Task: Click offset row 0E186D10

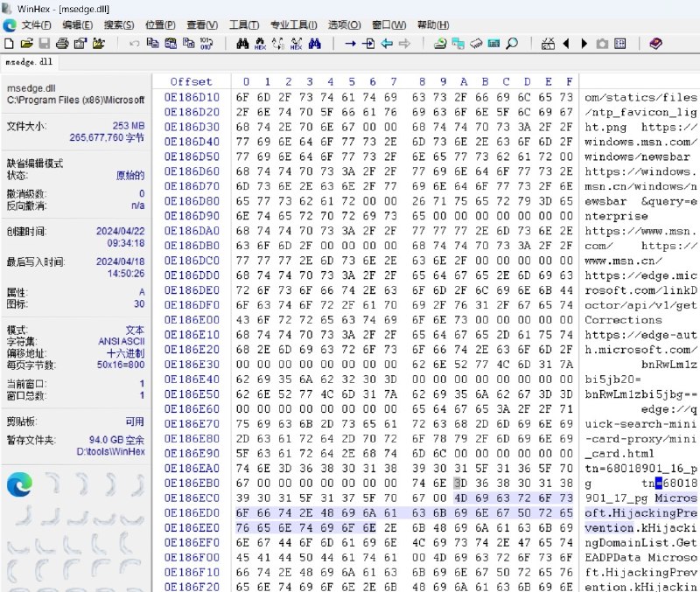Action: [192, 97]
